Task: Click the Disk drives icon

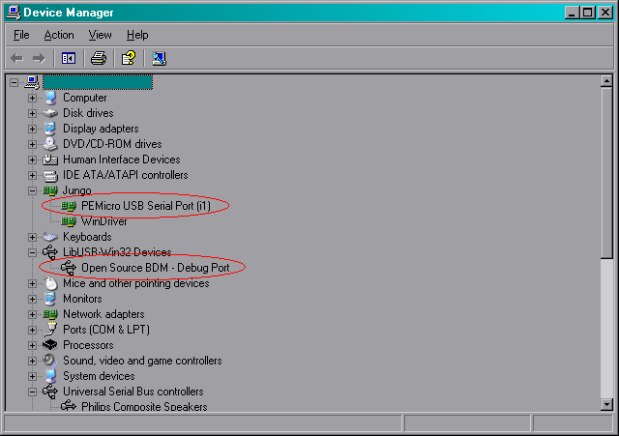Action: (50, 113)
